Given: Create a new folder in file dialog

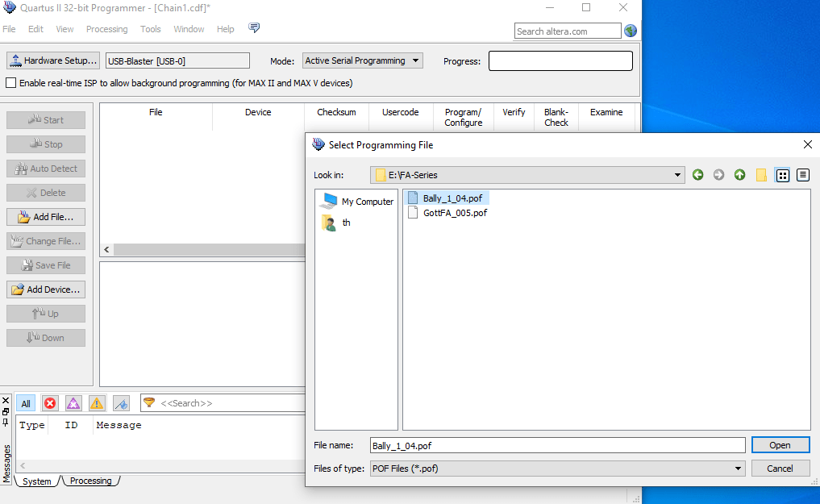Looking at the screenshot, I should pos(761,175).
